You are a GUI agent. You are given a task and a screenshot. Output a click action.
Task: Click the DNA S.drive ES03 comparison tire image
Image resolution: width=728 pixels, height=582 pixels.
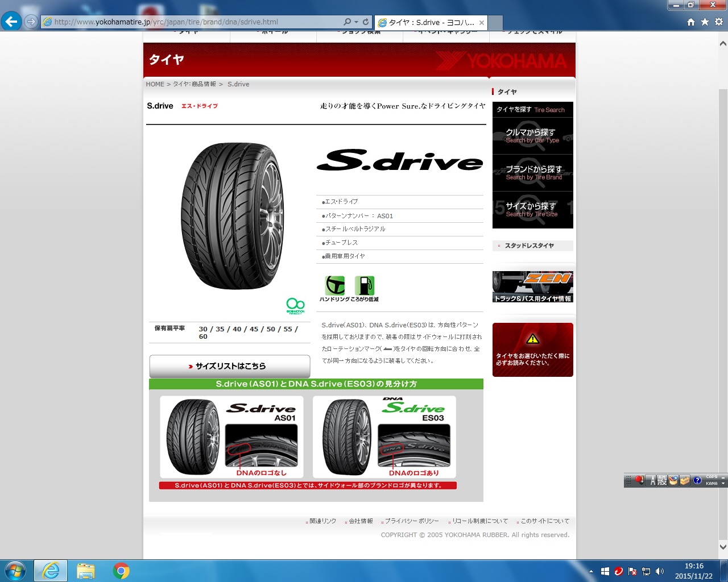point(346,437)
